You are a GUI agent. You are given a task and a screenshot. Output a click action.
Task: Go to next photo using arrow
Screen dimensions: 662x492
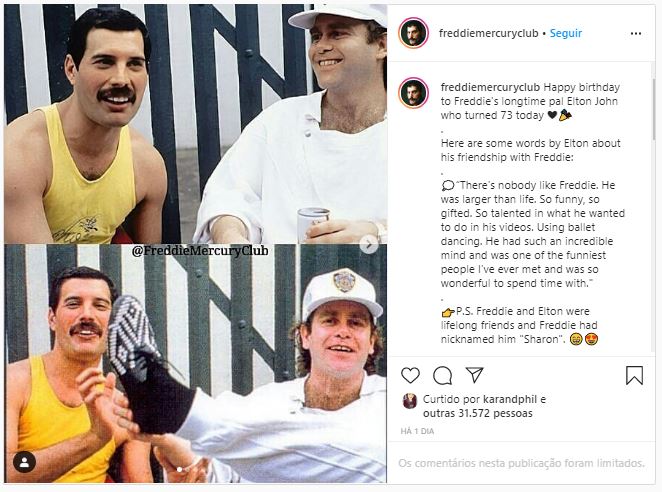pos(368,243)
